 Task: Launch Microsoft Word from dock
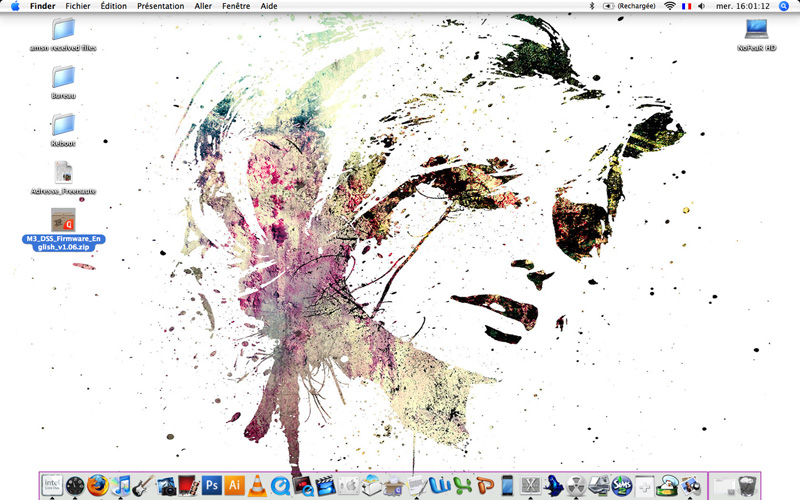coord(439,485)
